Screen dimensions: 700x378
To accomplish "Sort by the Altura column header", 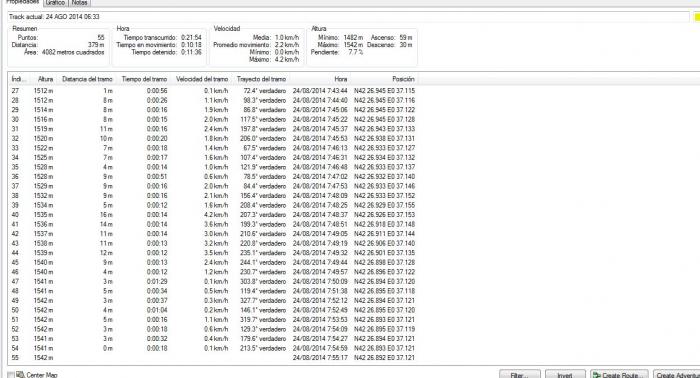I will (x=44, y=79).
